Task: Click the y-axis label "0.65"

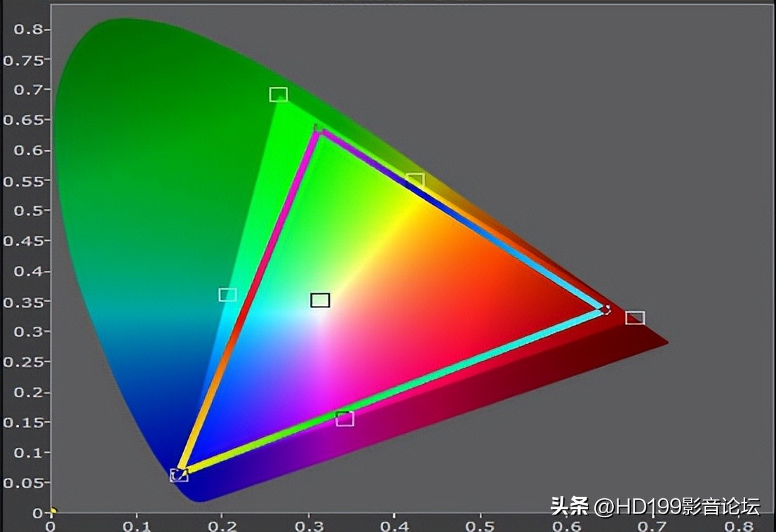Action: [24, 120]
